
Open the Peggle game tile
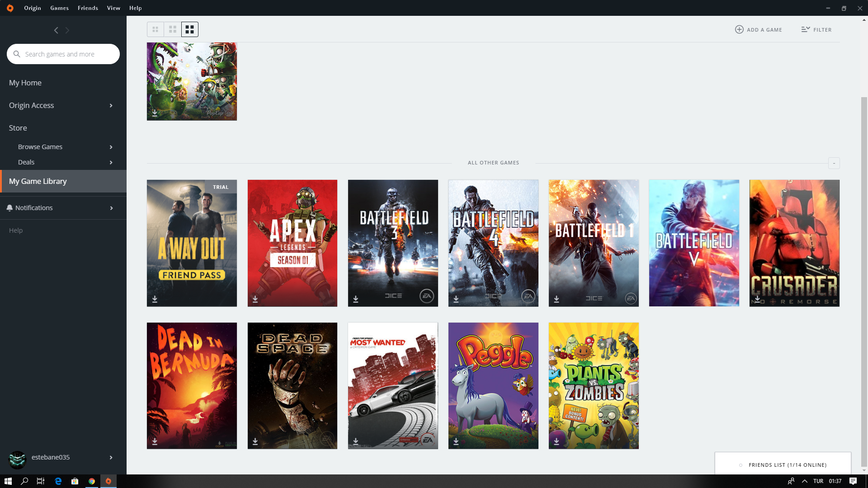click(x=493, y=385)
